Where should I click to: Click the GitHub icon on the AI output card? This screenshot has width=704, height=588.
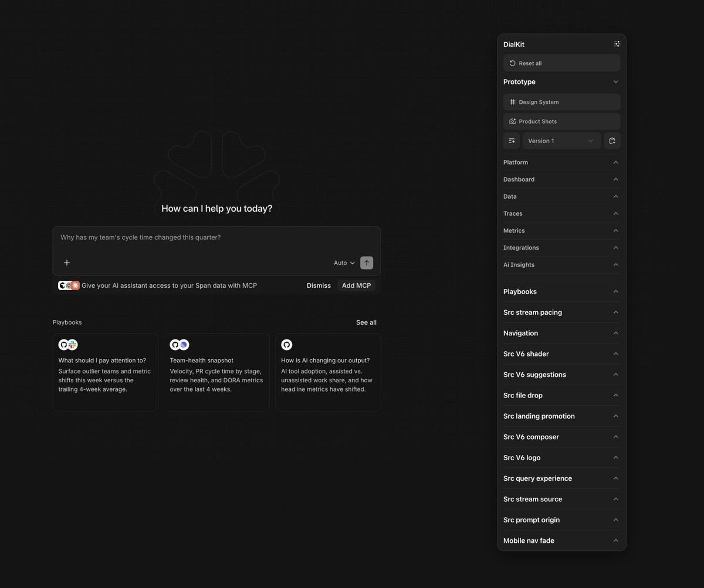pyautogui.click(x=286, y=345)
